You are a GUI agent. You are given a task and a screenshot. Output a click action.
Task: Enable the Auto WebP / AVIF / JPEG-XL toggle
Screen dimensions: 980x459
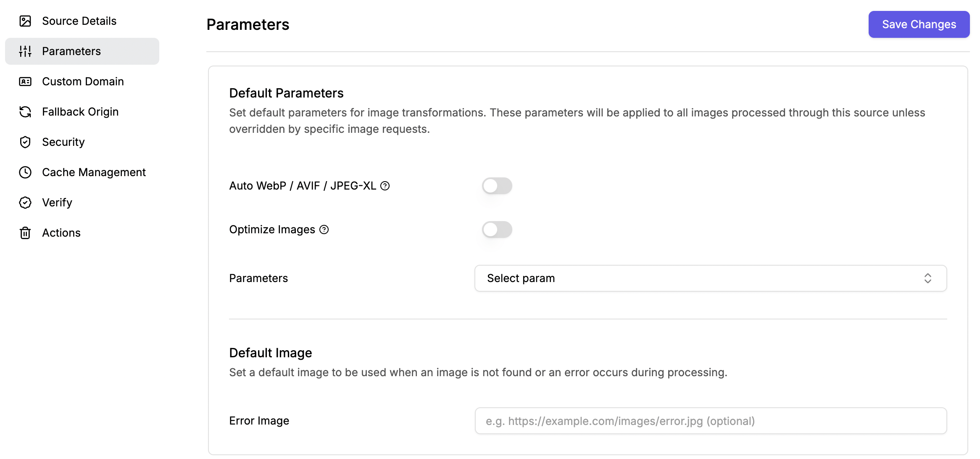pyautogui.click(x=497, y=186)
